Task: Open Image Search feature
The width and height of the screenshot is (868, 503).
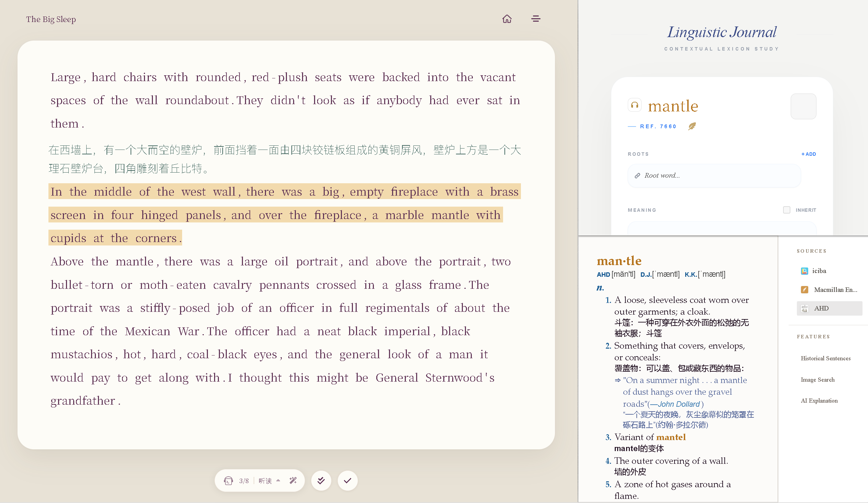Action: (x=817, y=380)
